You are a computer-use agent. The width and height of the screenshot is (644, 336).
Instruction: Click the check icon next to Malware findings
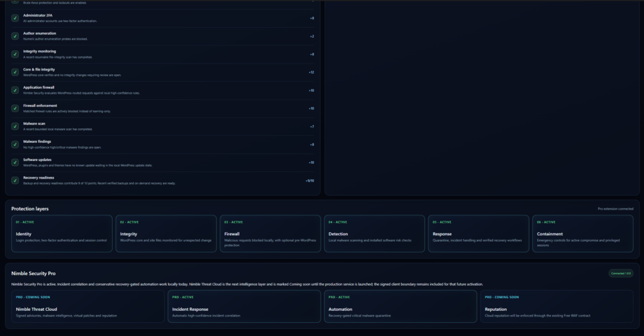(x=15, y=145)
